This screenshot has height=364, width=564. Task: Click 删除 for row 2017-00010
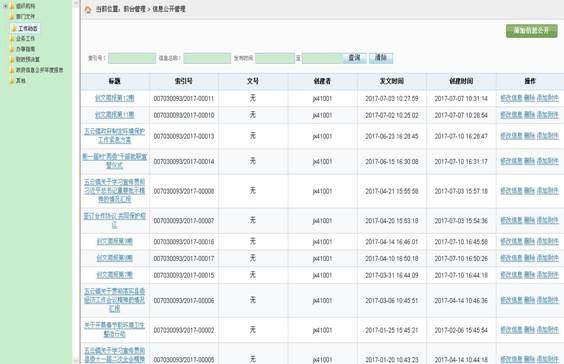529,115
